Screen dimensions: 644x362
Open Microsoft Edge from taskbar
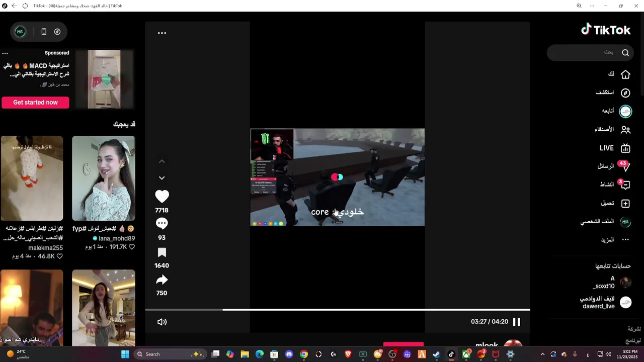(x=260, y=354)
